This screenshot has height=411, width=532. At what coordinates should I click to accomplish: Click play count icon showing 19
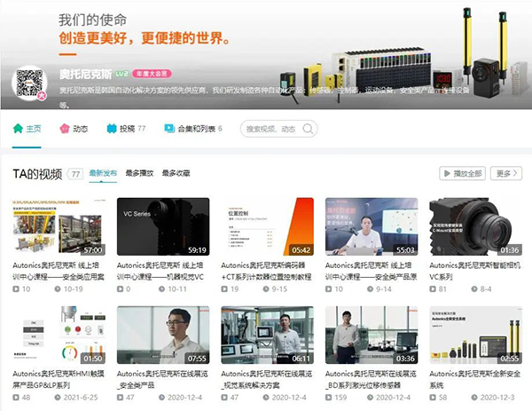point(224,289)
